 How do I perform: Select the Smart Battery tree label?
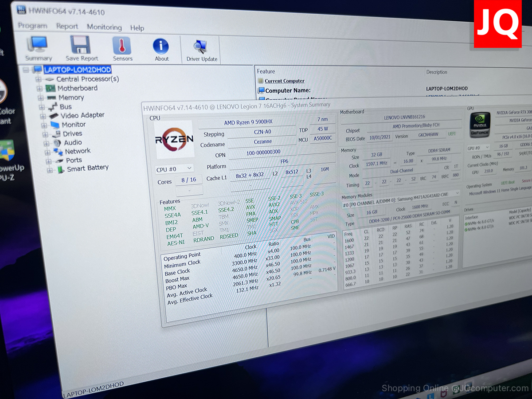point(88,168)
